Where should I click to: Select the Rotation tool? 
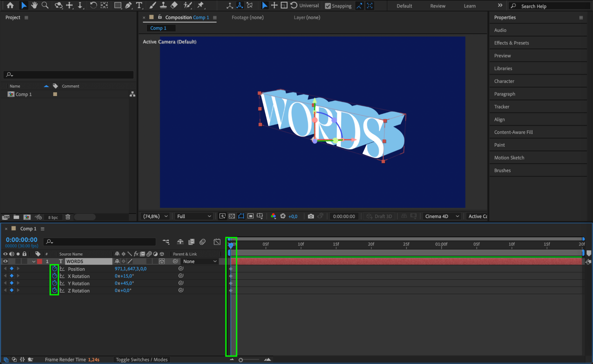pos(93,5)
